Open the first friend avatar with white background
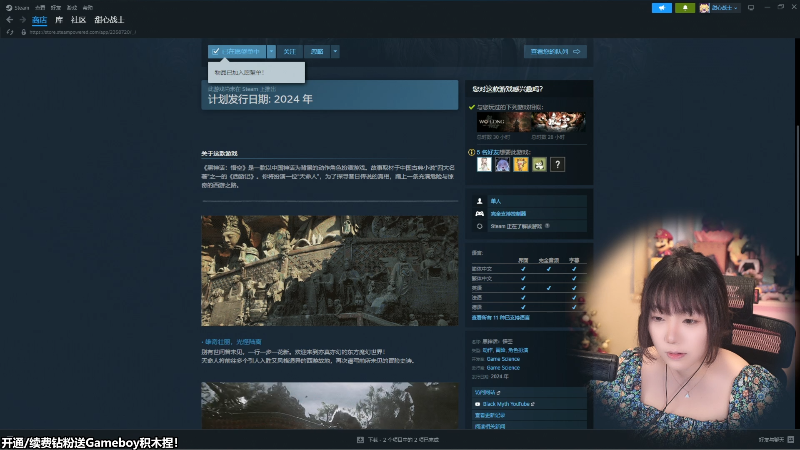 coord(484,164)
